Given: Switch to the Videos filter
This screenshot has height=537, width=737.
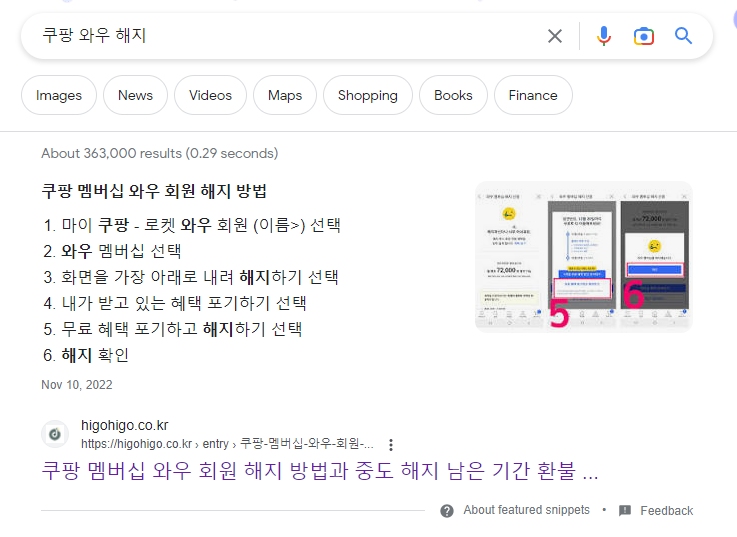Looking at the screenshot, I should [210, 95].
